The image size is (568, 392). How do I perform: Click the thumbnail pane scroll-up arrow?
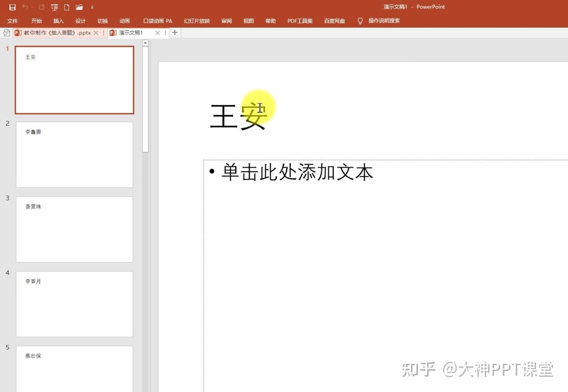pyautogui.click(x=145, y=43)
